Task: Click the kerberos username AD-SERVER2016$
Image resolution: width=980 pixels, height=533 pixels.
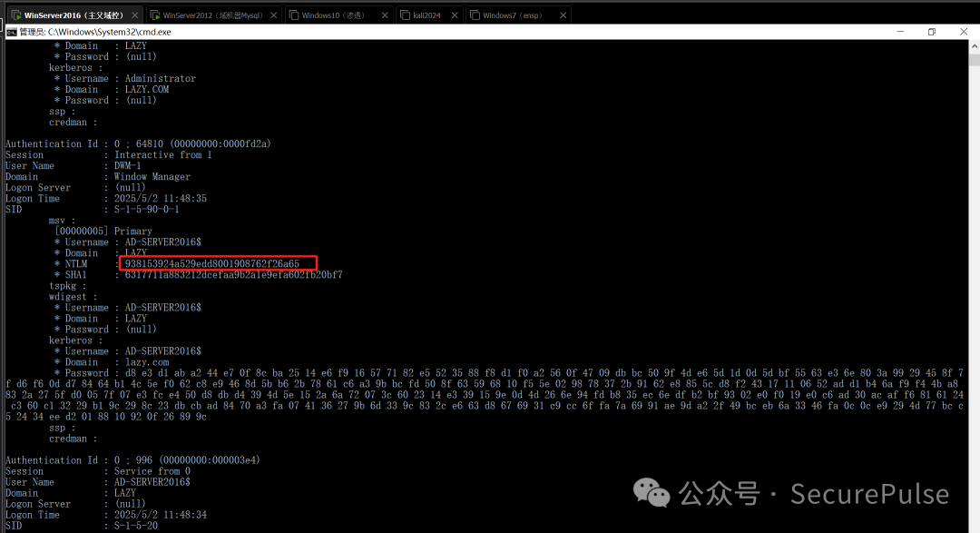Action: 163,351
